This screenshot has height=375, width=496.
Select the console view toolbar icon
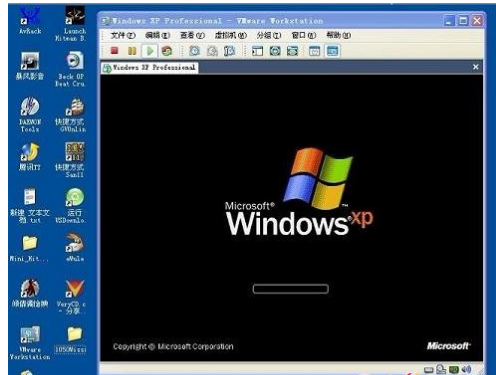pyautogui.click(x=332, y=51)
